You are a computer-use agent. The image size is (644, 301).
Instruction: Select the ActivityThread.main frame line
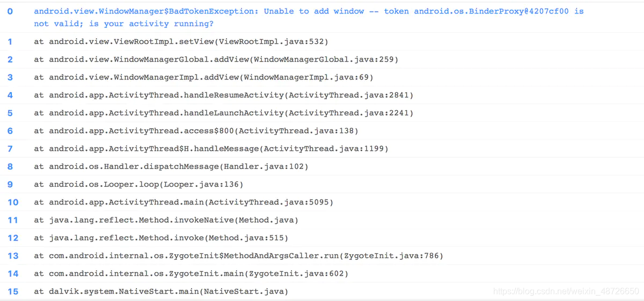[x=184, y=202]
